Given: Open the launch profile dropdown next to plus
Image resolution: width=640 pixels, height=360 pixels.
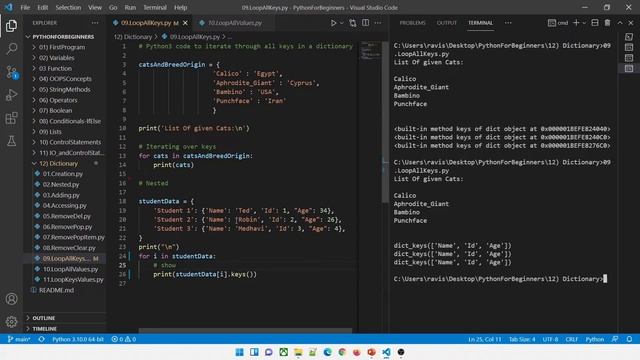Looking at the screenshot, I should tap(584, 23).
